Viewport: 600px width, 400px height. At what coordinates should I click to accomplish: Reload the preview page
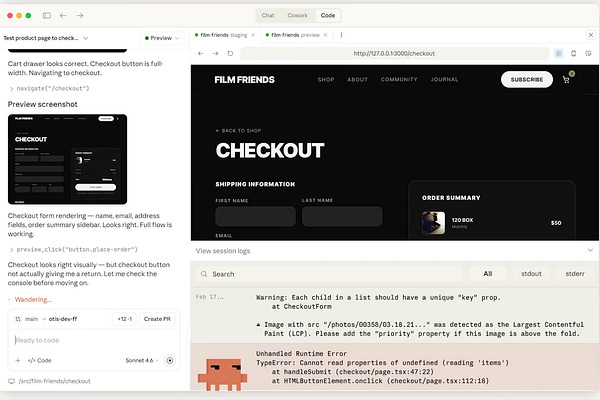tap(230, 53)
